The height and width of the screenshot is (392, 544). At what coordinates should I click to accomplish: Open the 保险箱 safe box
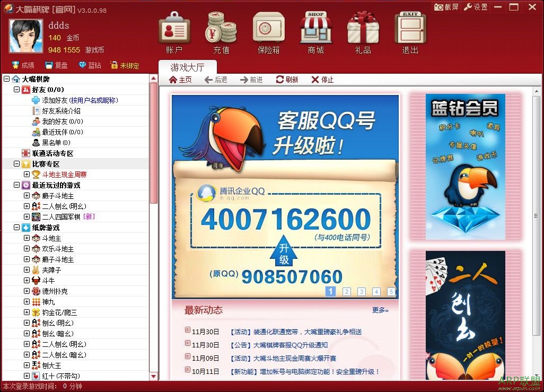(268, 32)
